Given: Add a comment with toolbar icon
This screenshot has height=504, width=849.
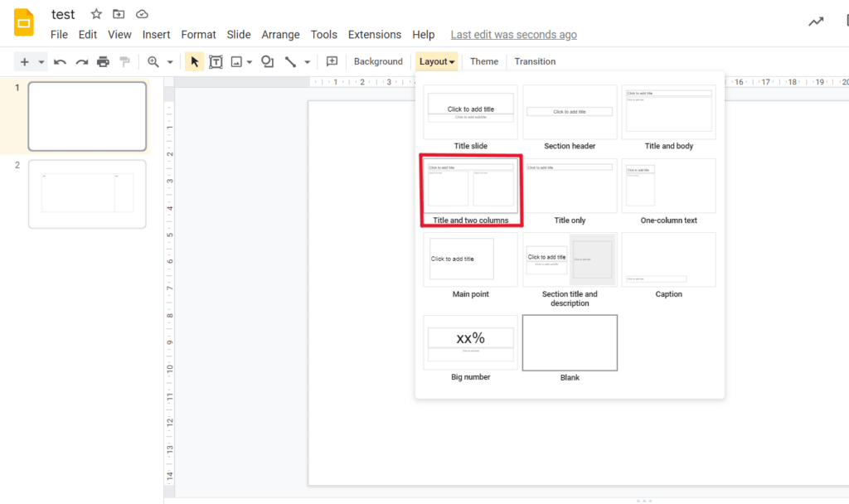Looking at the screenshot, I should (332, 61).
